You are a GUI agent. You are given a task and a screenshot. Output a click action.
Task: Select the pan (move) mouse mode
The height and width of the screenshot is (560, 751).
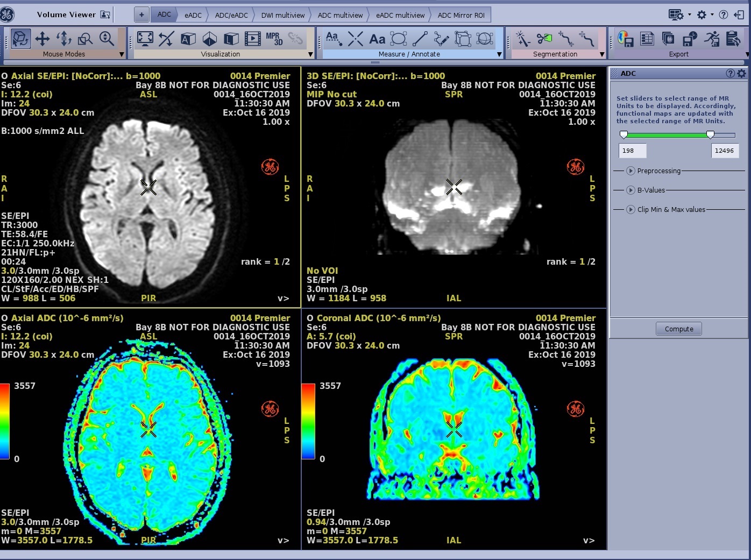click(42, 39)
